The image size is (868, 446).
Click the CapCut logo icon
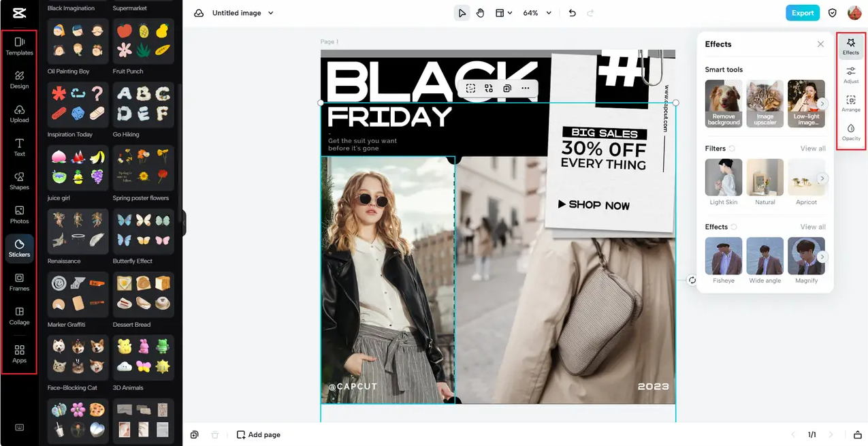click(x=19, y=12)
